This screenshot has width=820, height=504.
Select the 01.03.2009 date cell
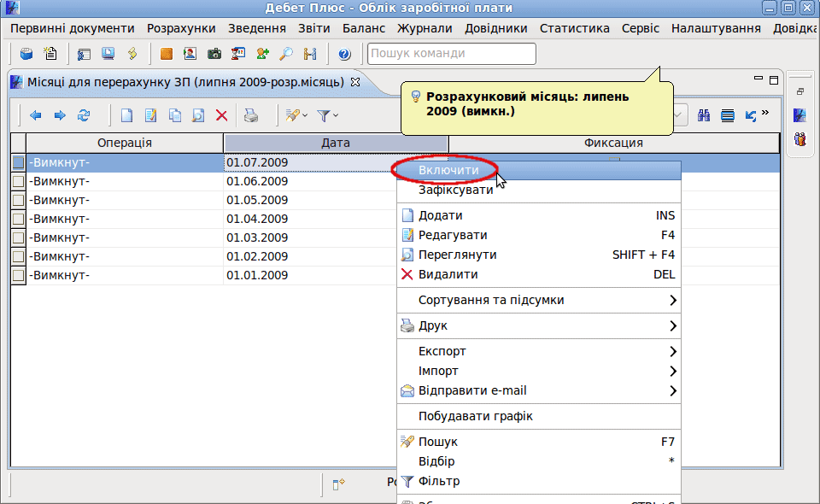coord(309,237)
